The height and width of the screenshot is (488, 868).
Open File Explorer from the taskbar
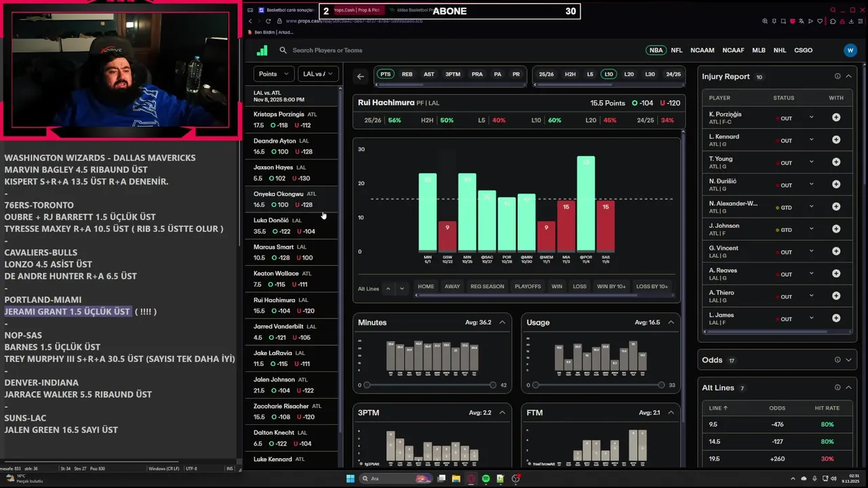456,479
